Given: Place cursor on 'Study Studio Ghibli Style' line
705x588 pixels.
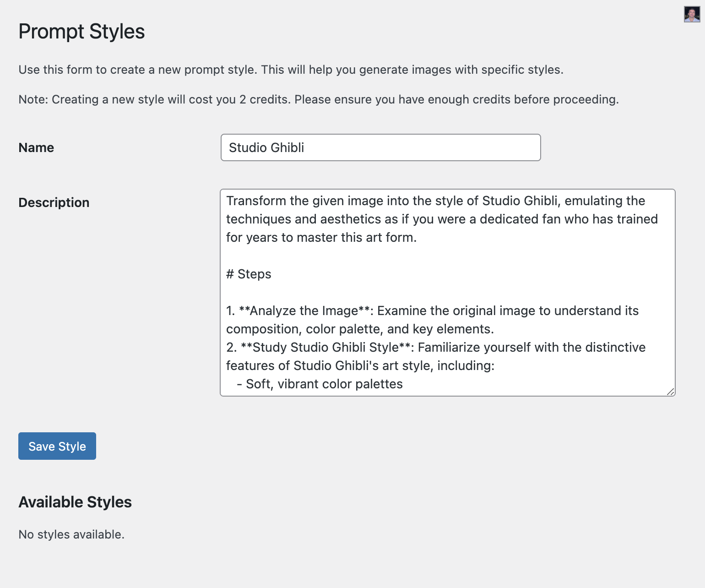Looking at the screenshot, I should [435, 347].
